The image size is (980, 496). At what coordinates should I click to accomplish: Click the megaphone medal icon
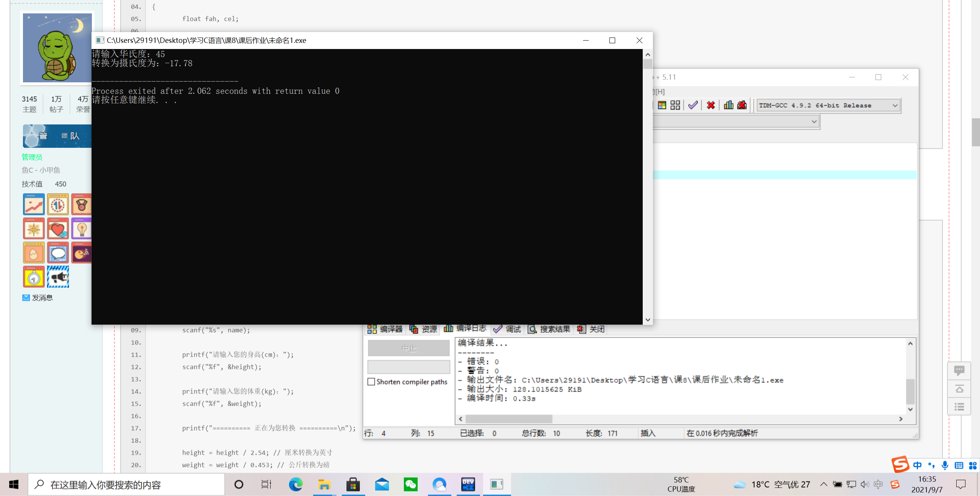58,277
